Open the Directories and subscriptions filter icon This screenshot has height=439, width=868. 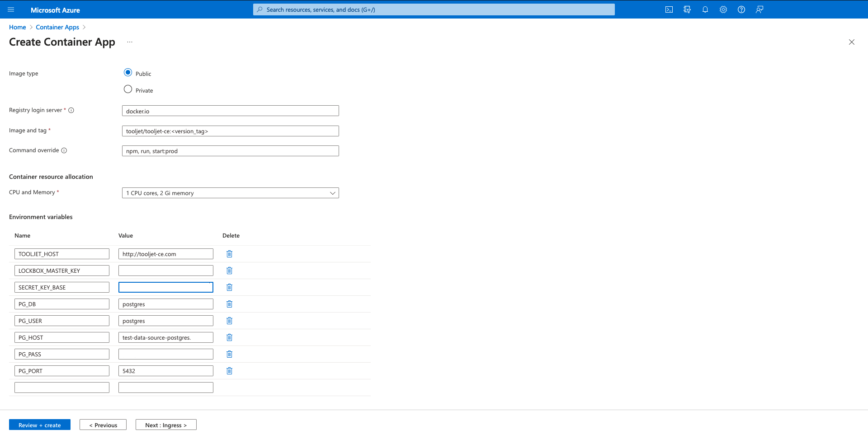click(x=687, y=9)
